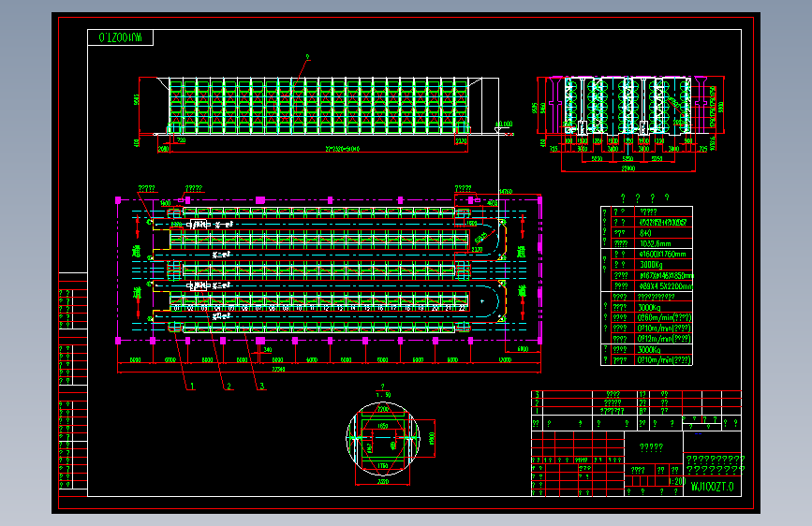812x526 pixels.
Task: Click the 6100 dimension near the plan's right edge
Action: point(523,349)
